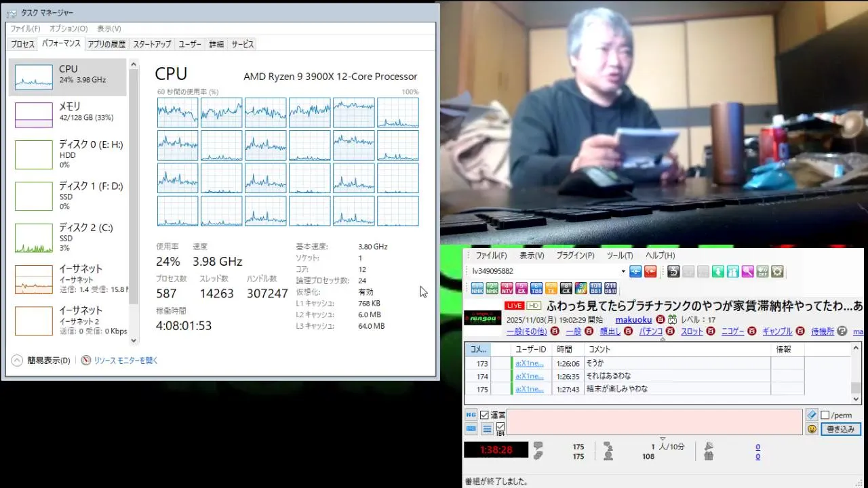
Task: Click the comment 結末が楽しみやわな
Action: [616, 389]
